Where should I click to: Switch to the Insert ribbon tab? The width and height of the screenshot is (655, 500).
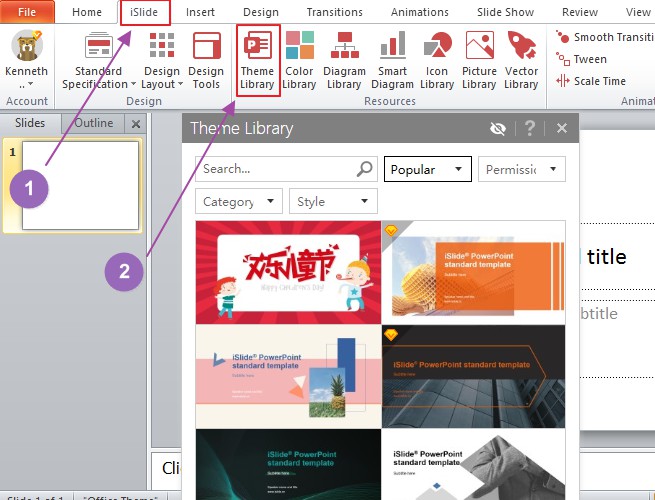coord(201,12)
